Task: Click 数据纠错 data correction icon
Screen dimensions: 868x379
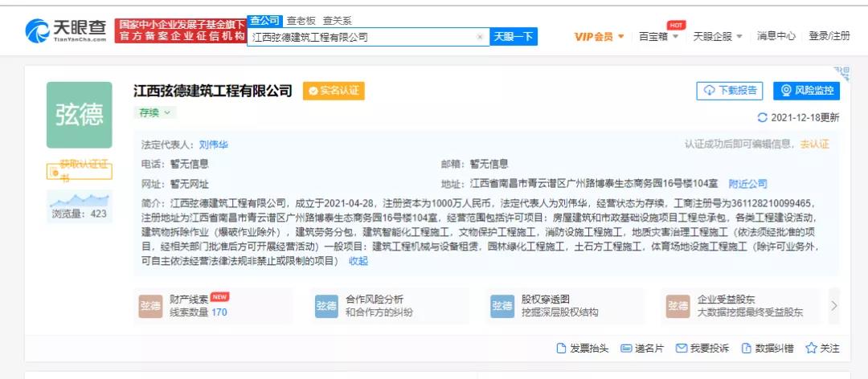Action: pyautogui.click(x=747, y=348)
